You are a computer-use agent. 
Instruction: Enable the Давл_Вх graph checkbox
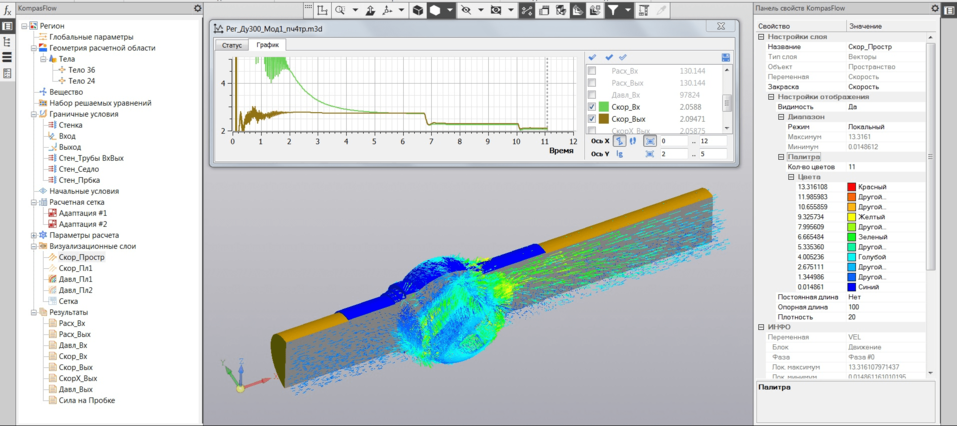pyautogui.click(x=593, y=94)
